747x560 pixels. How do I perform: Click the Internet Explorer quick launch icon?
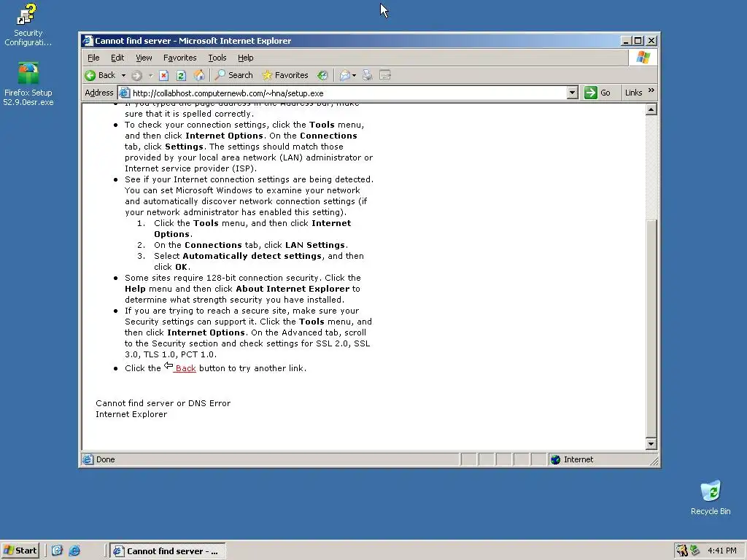click(x=75, y=551)
